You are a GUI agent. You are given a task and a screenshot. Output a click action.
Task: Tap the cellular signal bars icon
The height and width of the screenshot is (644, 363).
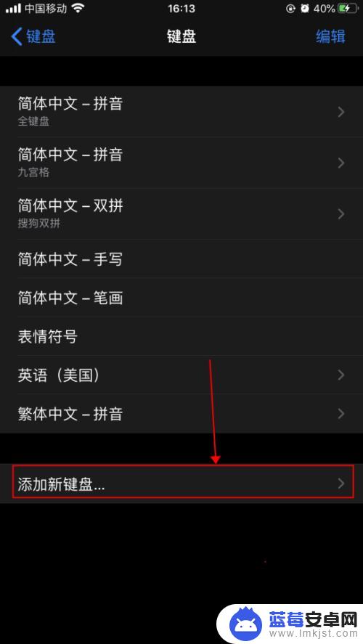(x=13, y=9)
